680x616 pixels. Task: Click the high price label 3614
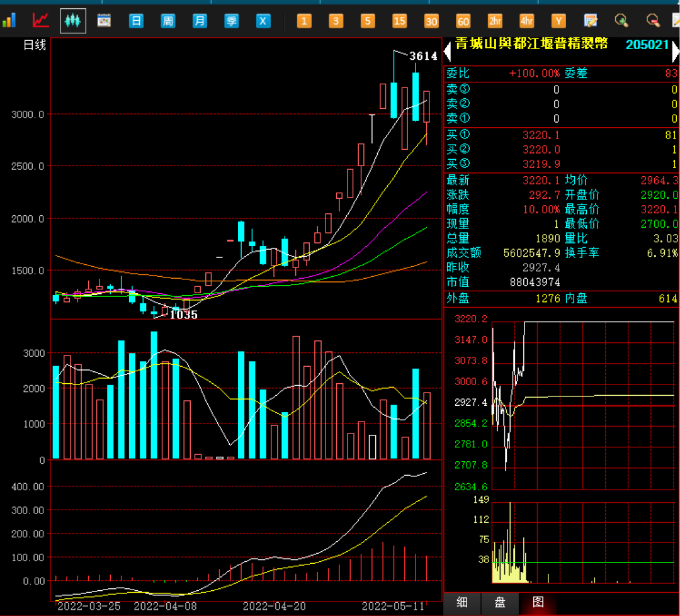pyautogui.click(x=423, y=57)
